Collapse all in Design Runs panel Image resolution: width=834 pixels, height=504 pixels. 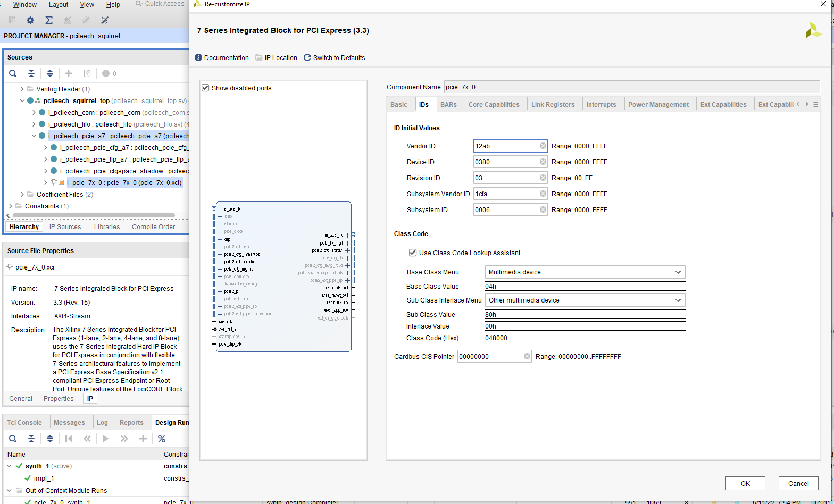click(31, 439)
